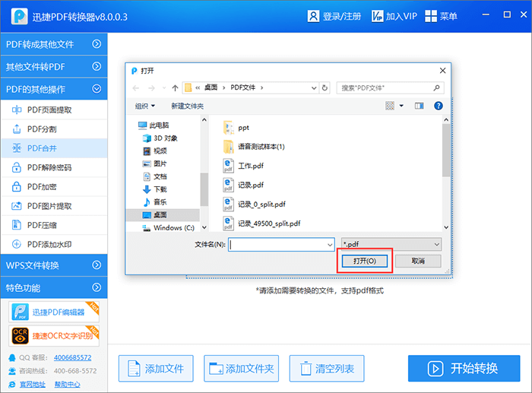This screenshot has height=393, width=532.
Task: Open PDF解除密码 function
Action: 54,168
